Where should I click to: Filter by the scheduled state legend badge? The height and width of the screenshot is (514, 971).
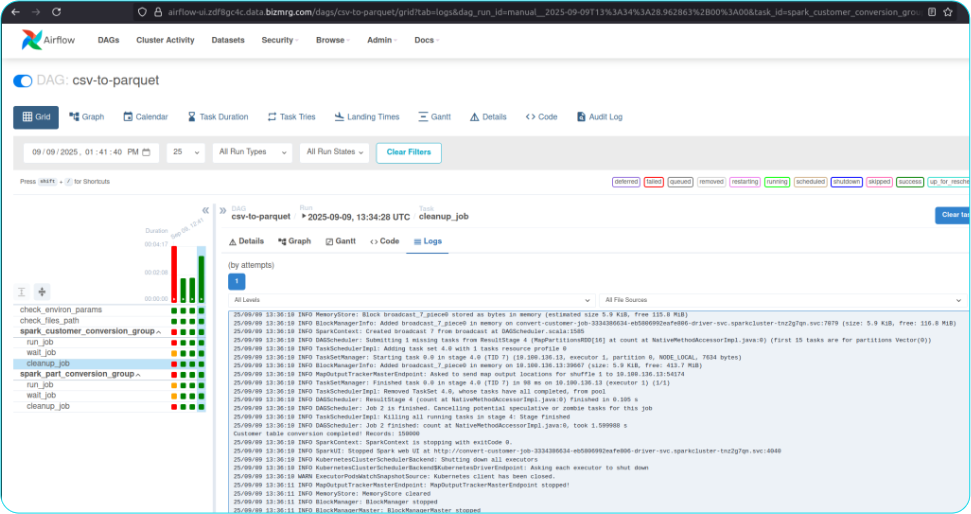point(810,182)
